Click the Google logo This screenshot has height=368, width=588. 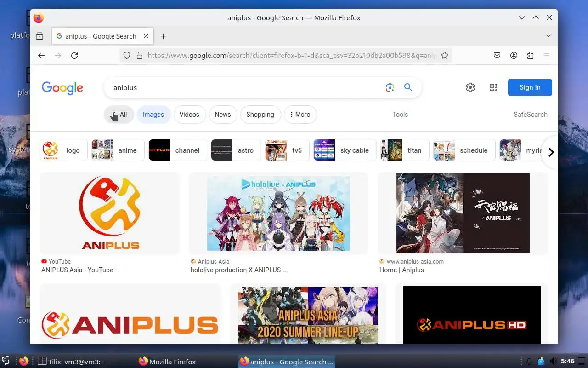[x=62, y=88]
